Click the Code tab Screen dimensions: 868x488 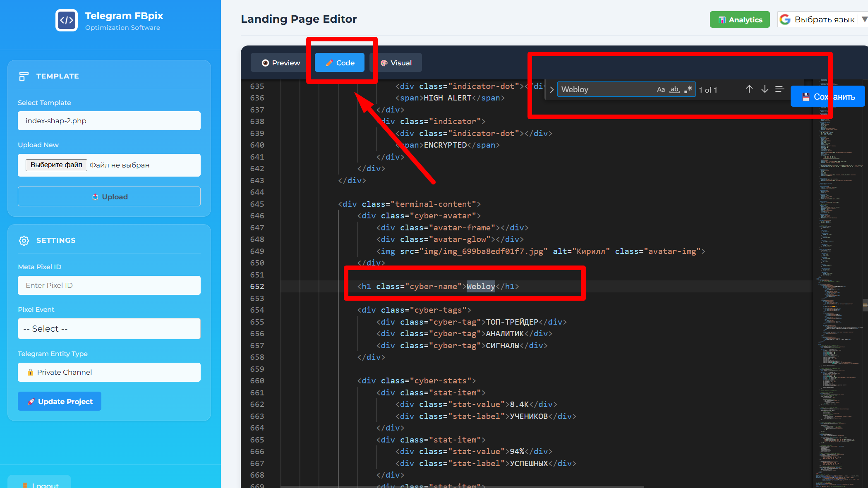(340, 63)
